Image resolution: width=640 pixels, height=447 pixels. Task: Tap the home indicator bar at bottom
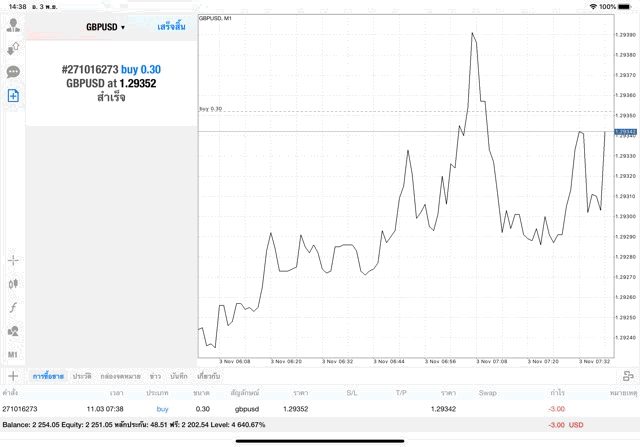(x=320, y=441)
